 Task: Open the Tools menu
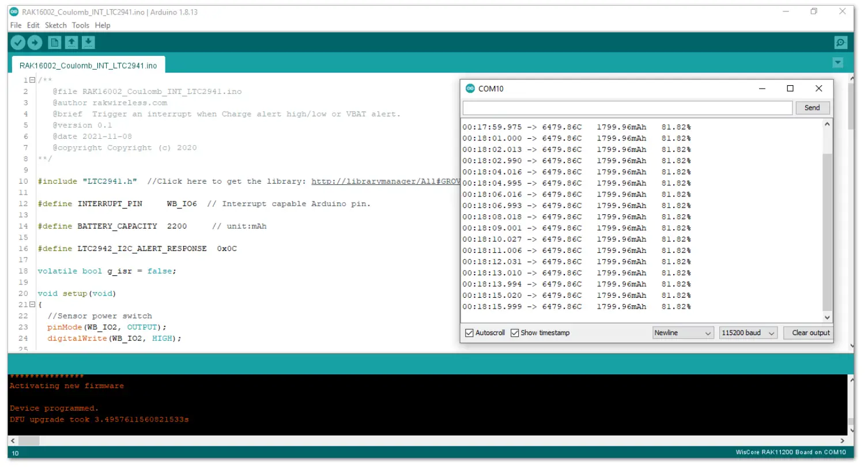click(81, 25)
